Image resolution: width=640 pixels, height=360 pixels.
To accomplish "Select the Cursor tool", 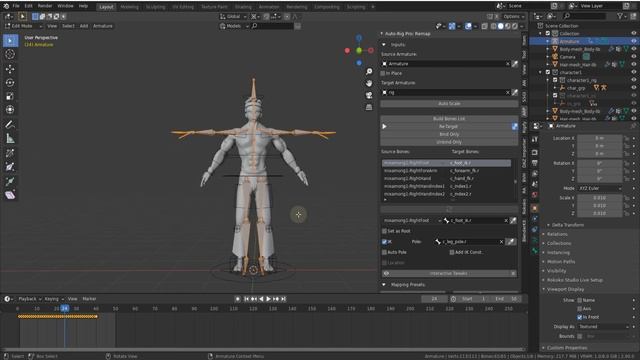I will coord(10,54).
